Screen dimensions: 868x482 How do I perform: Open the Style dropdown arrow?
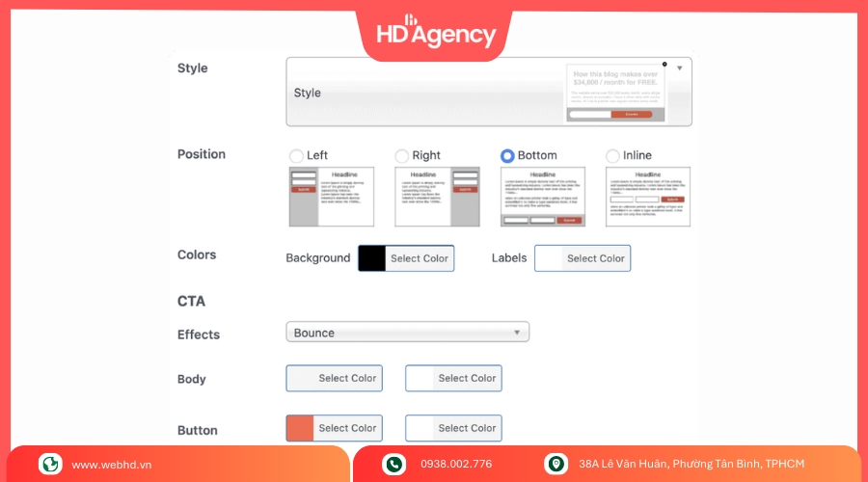point(679,68)
